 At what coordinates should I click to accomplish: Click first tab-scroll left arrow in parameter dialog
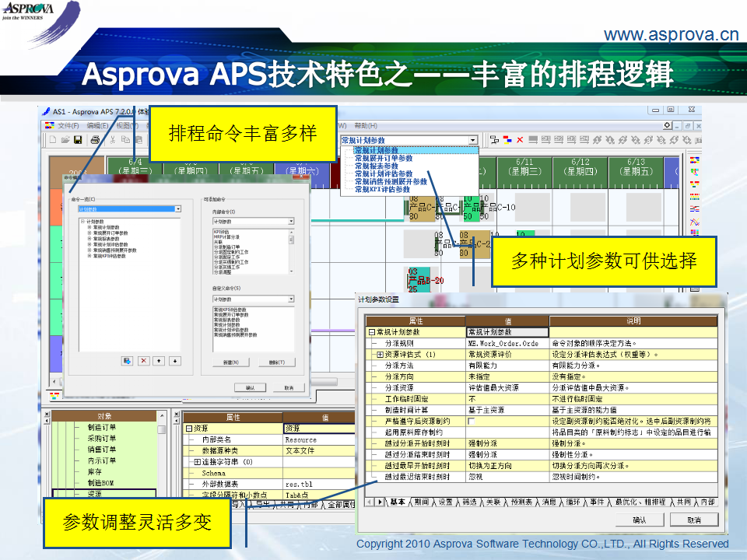pyautogui.click(x=369, y=502)
